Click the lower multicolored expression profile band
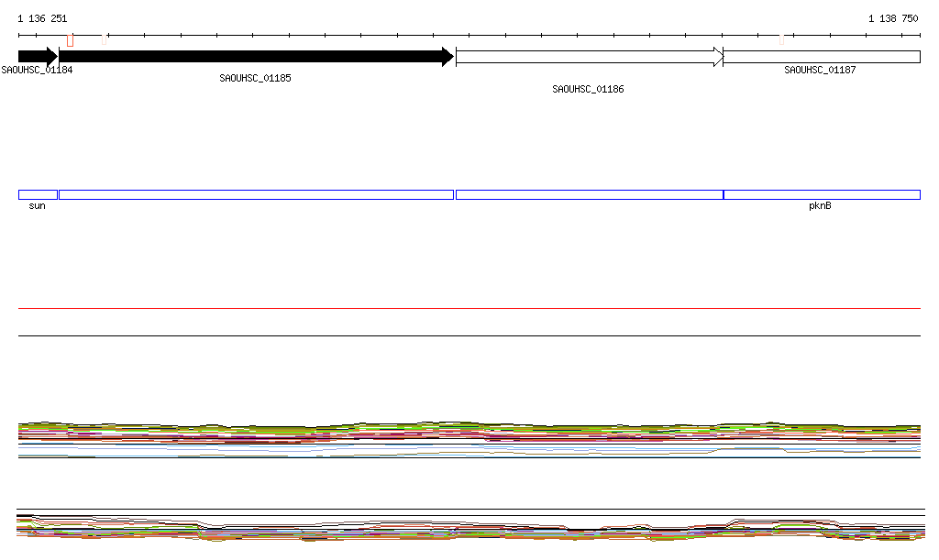The height and width of the screenshot is (560, 939). [470, 526]
